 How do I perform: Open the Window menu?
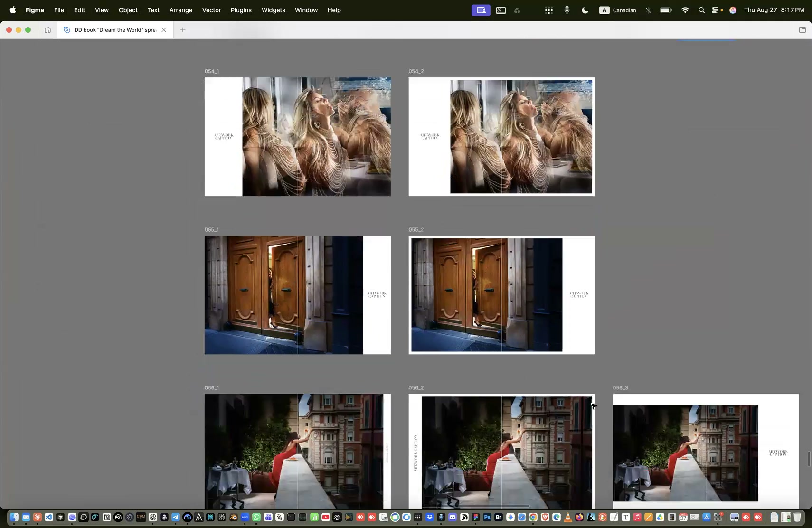click(306, 10)
